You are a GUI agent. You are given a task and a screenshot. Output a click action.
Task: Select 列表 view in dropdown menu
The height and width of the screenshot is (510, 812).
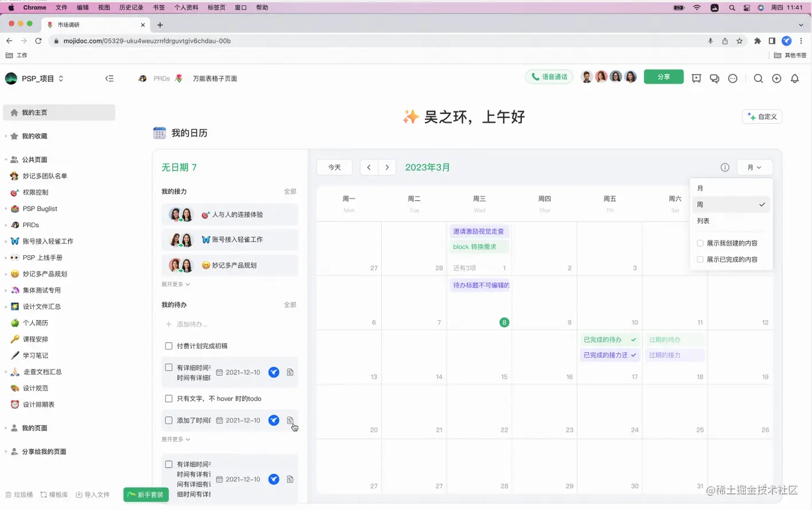[x=731, y=221]
